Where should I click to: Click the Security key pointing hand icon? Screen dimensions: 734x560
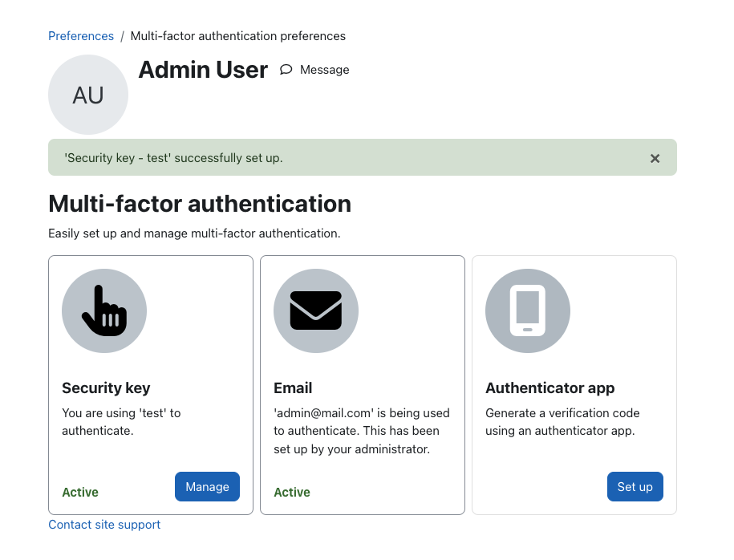pyautogui.click(x=104, y=310)
